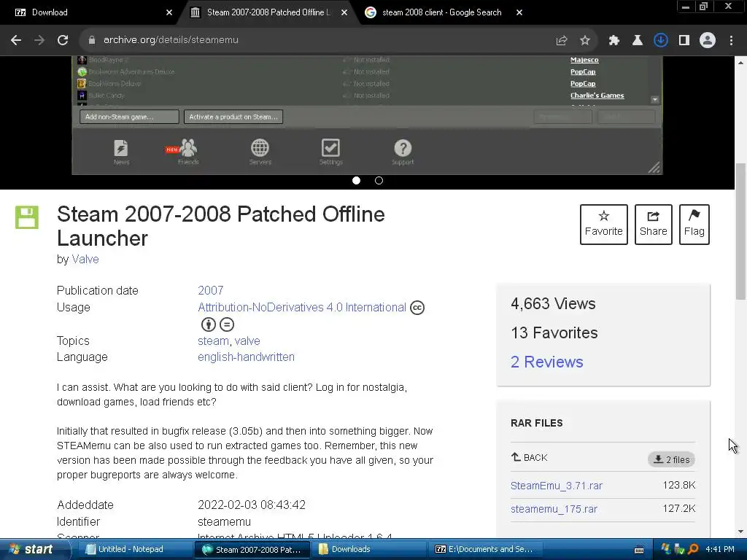Toggle the browser side panel icon
747x560 pixels.
[684, 41]
